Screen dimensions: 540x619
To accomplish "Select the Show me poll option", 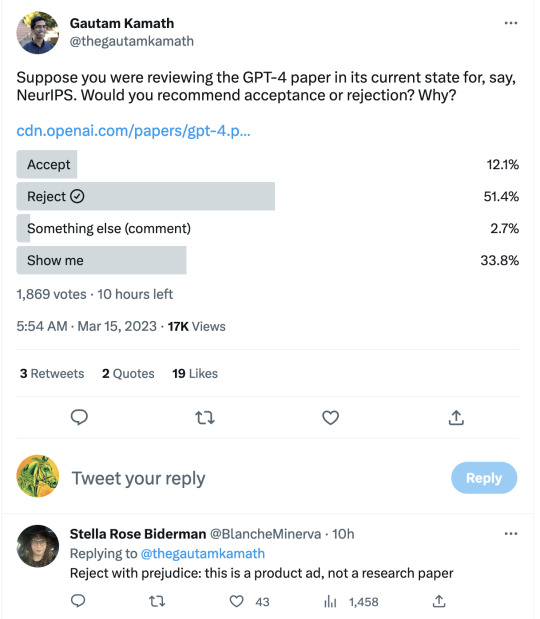I will 268,260.
